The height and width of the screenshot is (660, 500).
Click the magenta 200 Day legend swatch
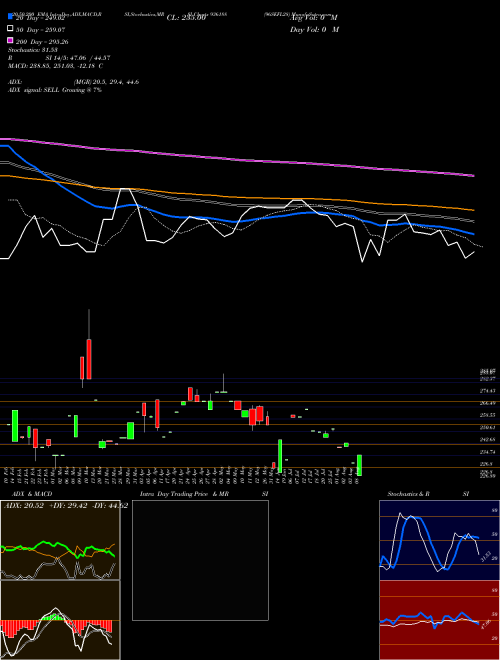tap(11, 40)
